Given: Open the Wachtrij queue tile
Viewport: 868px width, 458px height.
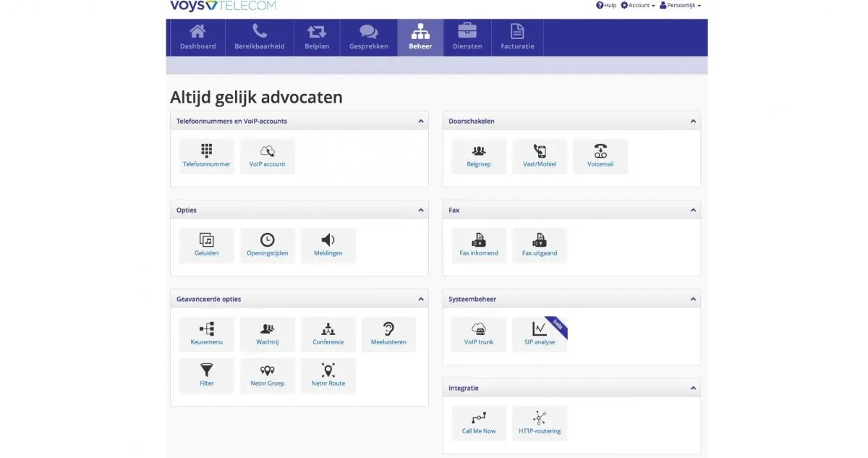Looking at the screenshot, I should click(268, 334).
